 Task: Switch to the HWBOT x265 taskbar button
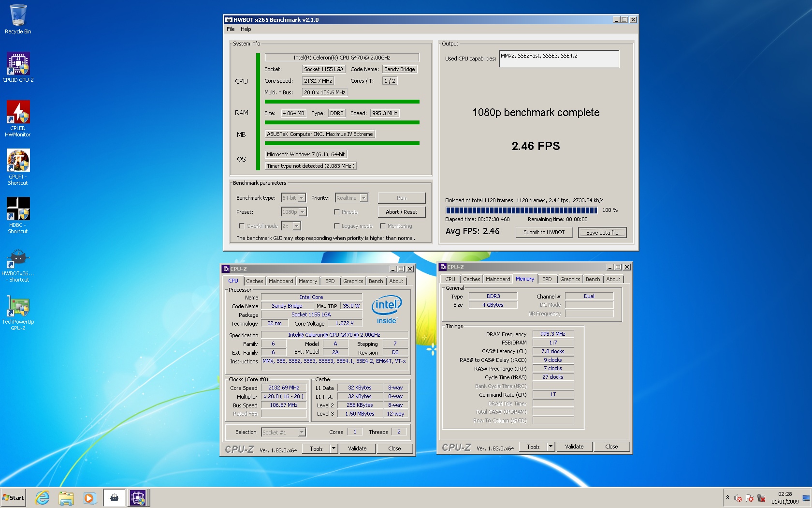point(115,497)
